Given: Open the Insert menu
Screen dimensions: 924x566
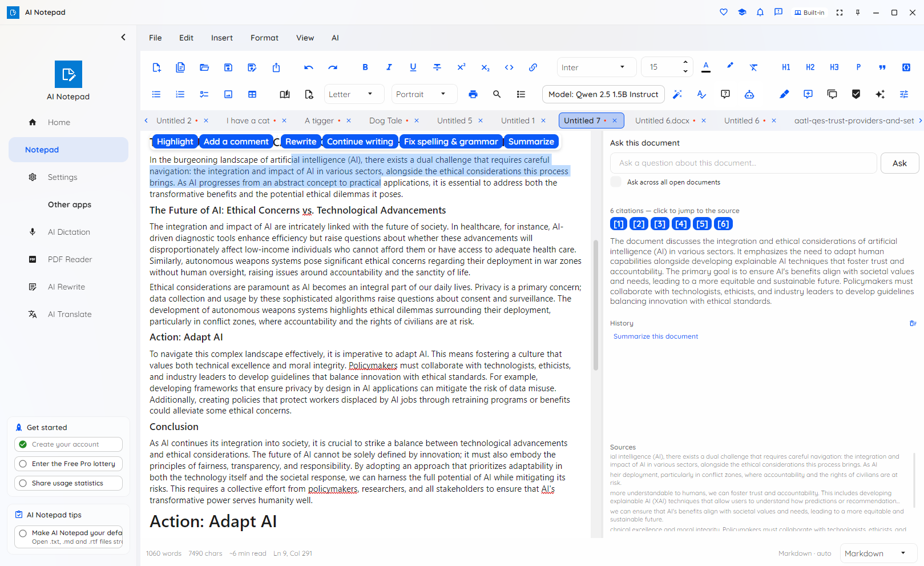Looking at the screenshot, I should (222, 38).
